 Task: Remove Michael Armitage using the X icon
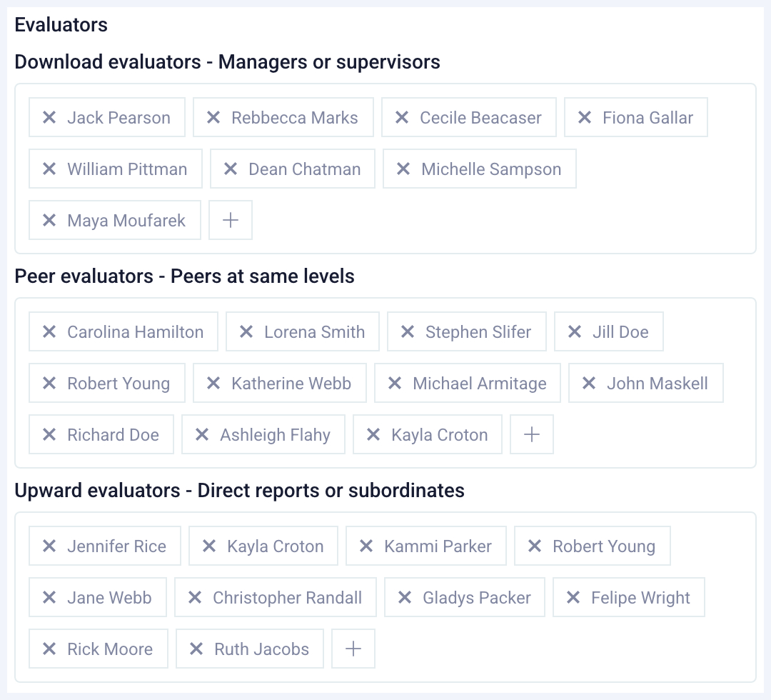pos(395,383)
